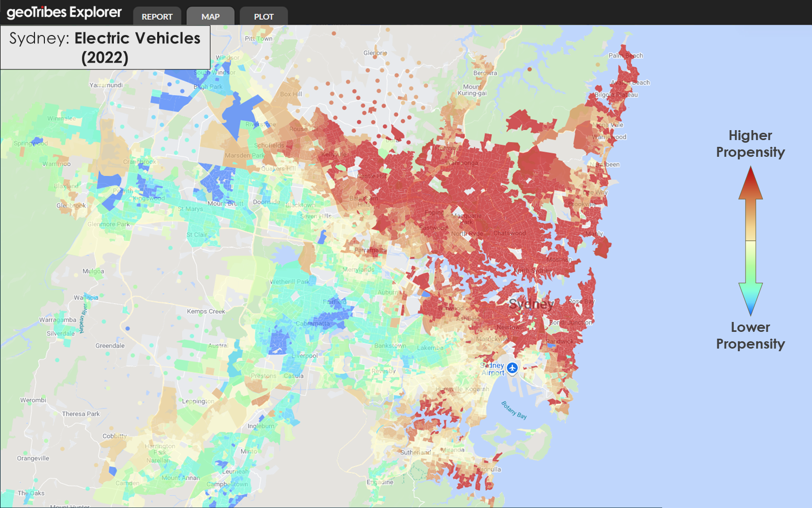
Task: Click the Palm Beach map label
Action: 626,55
